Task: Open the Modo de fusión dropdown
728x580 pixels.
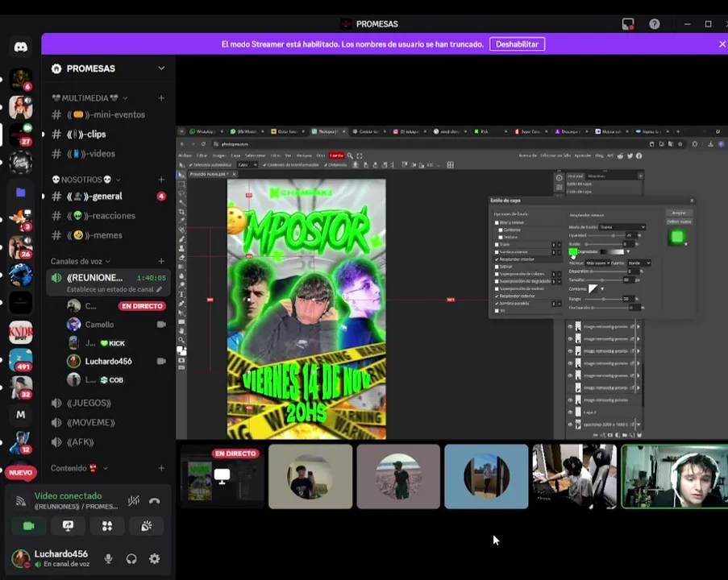Action: 622,227
